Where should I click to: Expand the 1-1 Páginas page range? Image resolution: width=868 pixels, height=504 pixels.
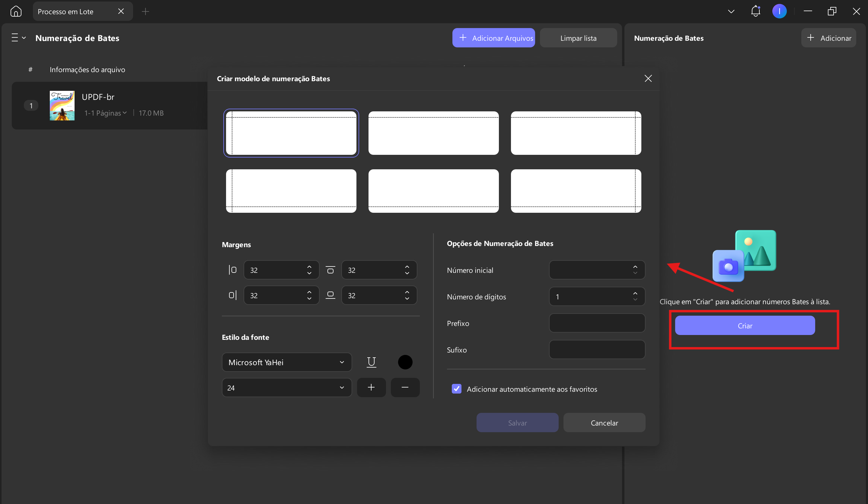(x=106, y=113)
